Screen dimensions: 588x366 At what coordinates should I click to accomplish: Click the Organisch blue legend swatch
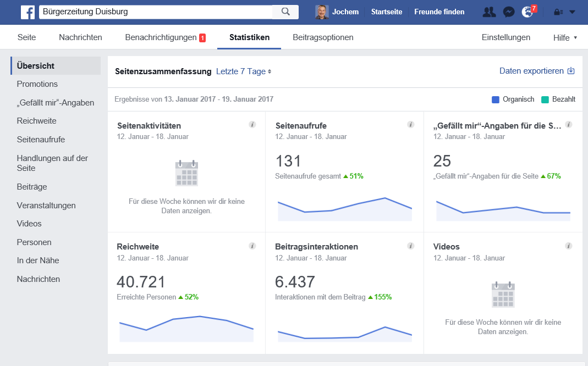[x=496, y=99]
